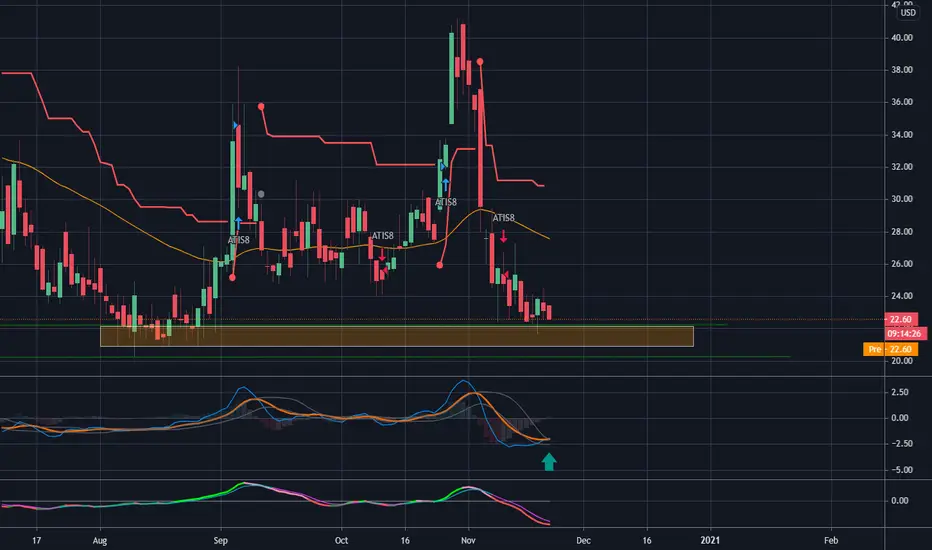The image size is (932, 550).
Task: Select the teal up-arrow drawing under MACD
Action: (549, 461)
